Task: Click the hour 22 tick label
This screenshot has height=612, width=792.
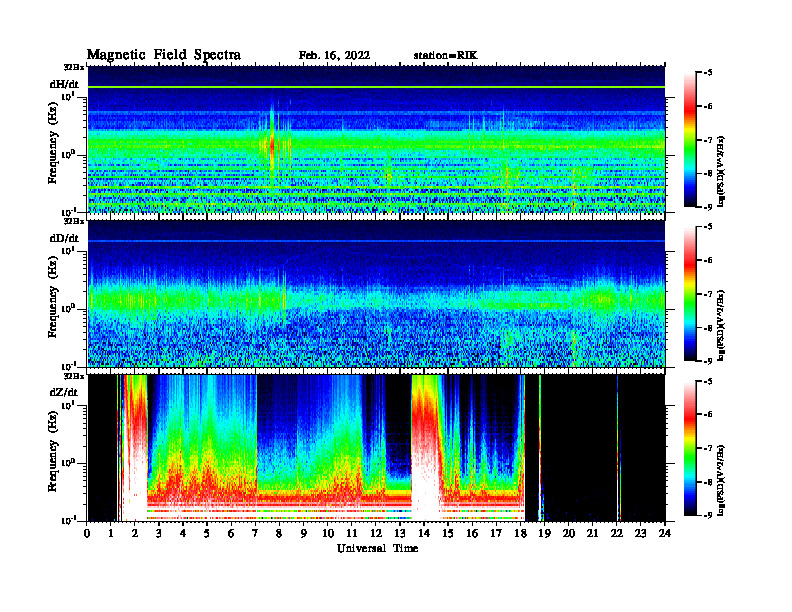Action: coord(617,534)
